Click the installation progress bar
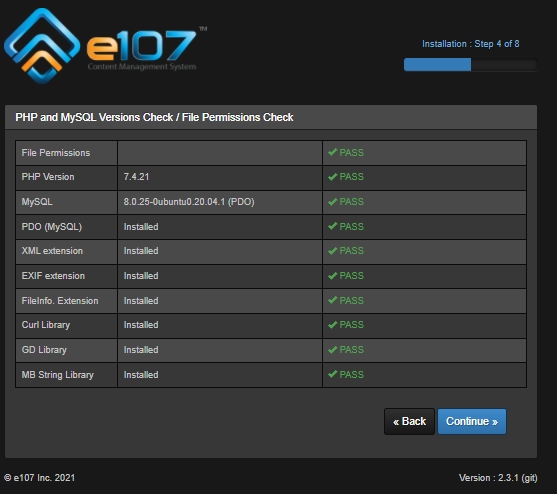 tap(470, 65)
